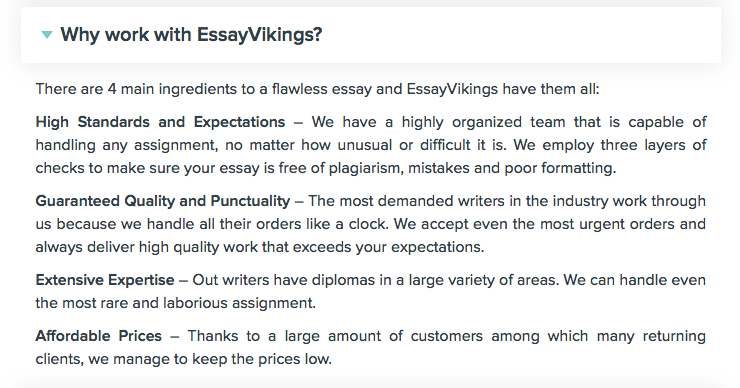This screenshot has width=740, height=388.
Task: Click the word 'EssayVikings' in the intro sentence
Action: [x=452, y=89]
